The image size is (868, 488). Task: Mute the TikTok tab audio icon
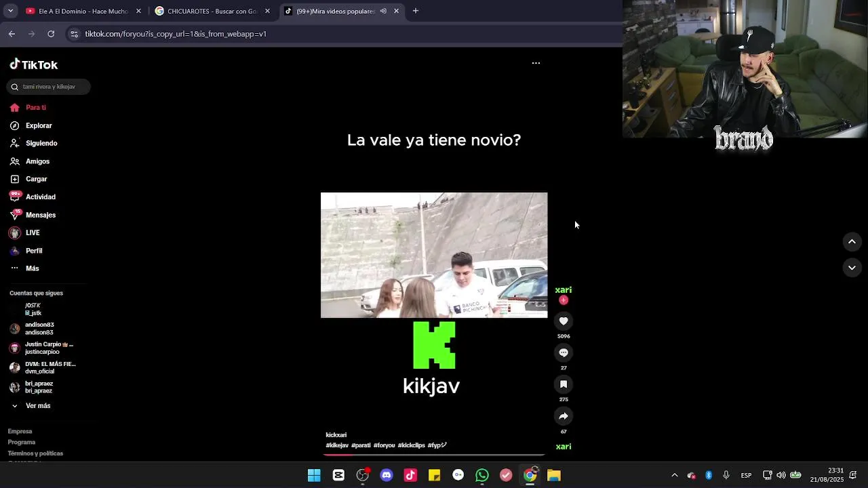point(383,11)
